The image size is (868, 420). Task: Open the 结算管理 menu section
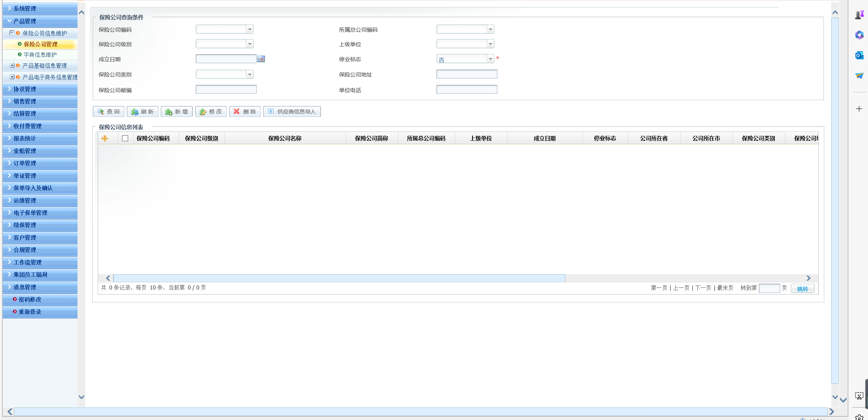pos(40,113)
